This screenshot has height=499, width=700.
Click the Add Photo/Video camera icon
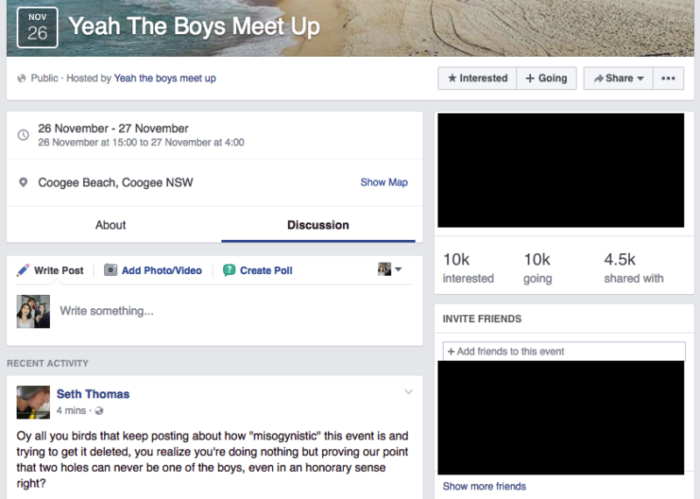[x=110, y=270]
